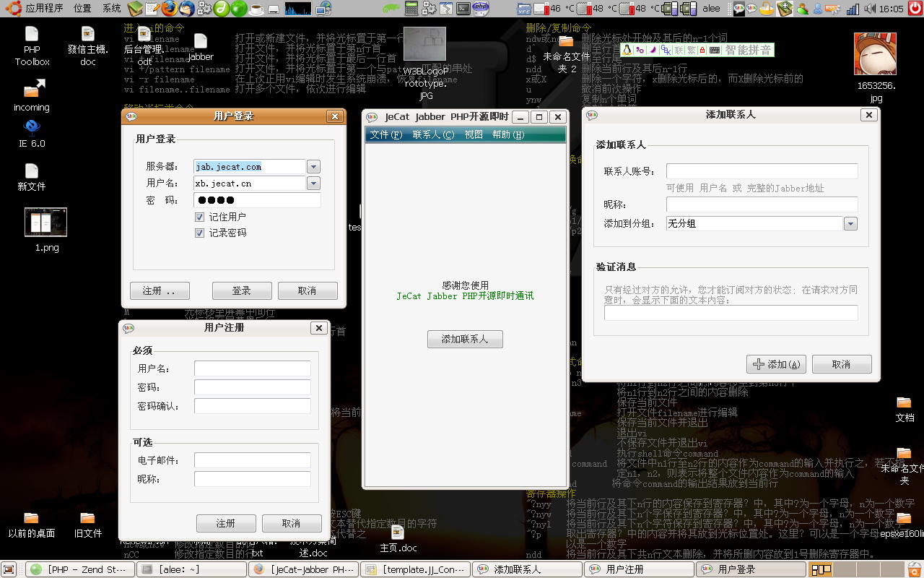Image resolution: width=924 pixels, height=578 pixels.
Task: Expand the 用户名 dropdown in login window
Action: click(313, 184)
